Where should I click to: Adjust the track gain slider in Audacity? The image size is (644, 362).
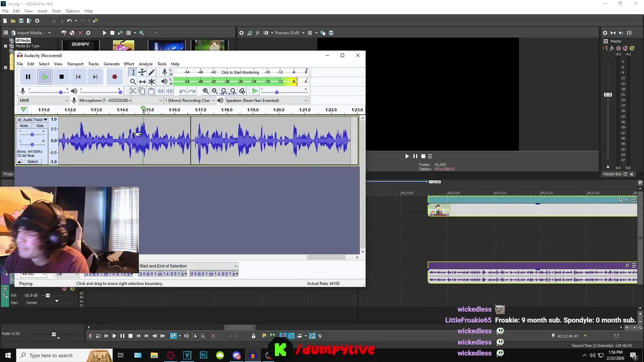click(32, 134)
